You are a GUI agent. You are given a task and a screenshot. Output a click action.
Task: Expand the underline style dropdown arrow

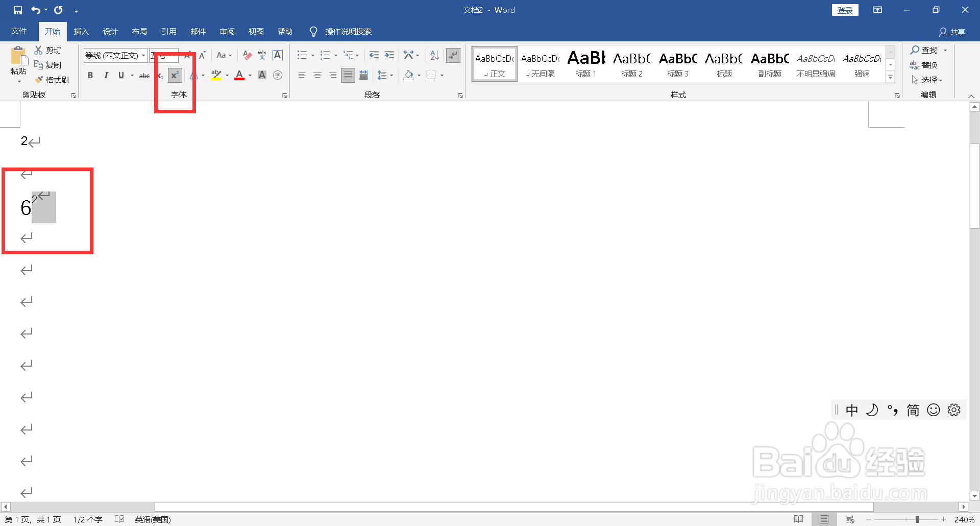tap(132, 76)
